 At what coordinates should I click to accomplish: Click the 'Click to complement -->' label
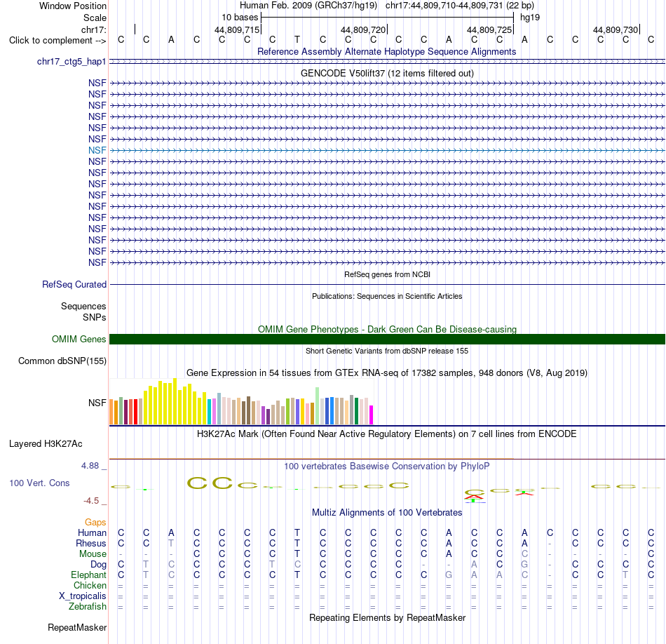[x=57, y=41]
